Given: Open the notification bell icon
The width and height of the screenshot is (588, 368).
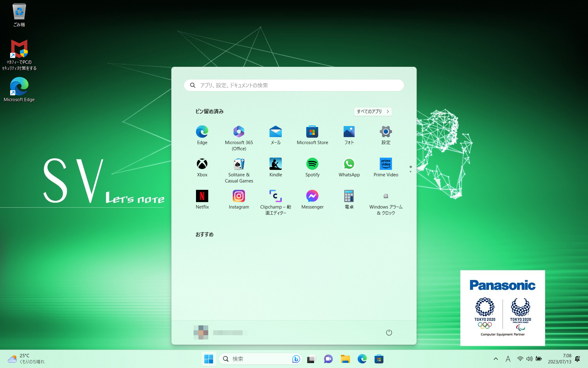Looking at the screenshot, I should tap(578, 359).
